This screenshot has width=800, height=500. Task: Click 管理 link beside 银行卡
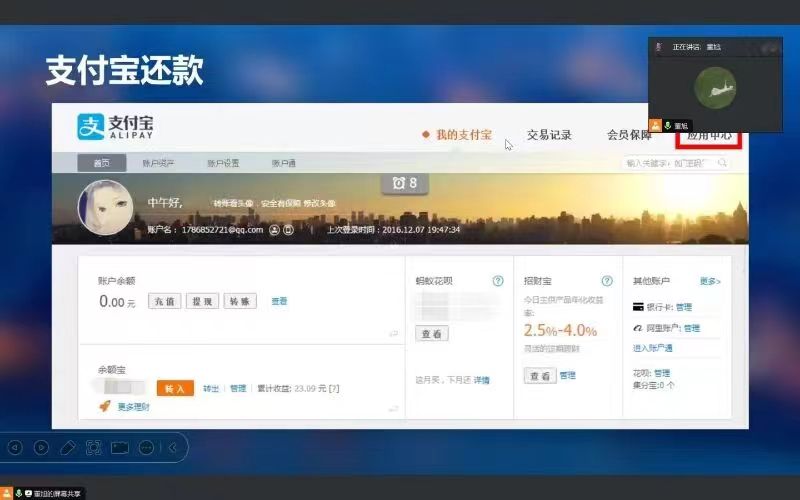pyautogui.click(x=684, y=307)
